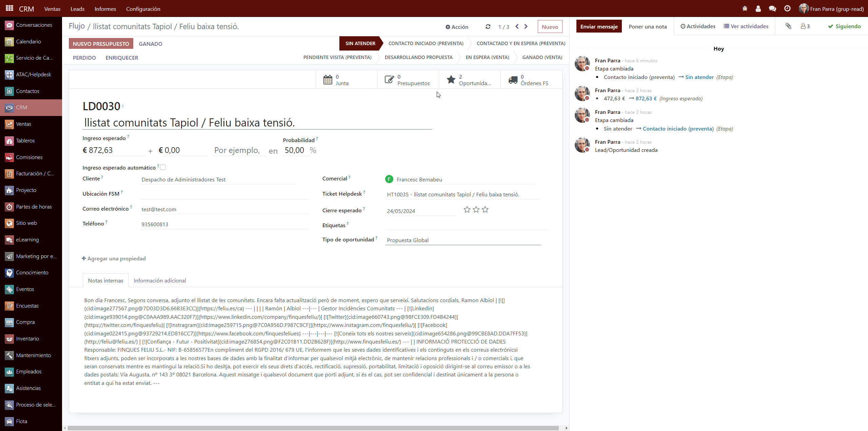Viewport: 868px width, 431px height.
Task: Select the Desarrollando Propuesta stage in the status bar
Action: coord(418,57)
